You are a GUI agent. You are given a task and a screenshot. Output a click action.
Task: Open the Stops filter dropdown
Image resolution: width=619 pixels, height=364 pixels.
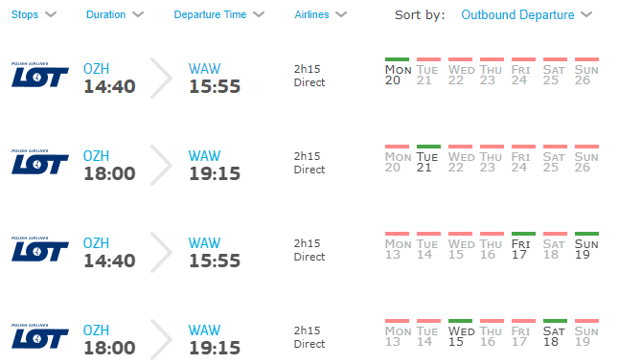click(x=34, y=14)
